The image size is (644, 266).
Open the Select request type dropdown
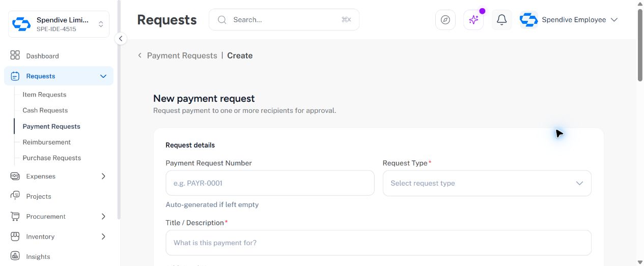pos(487,183)
